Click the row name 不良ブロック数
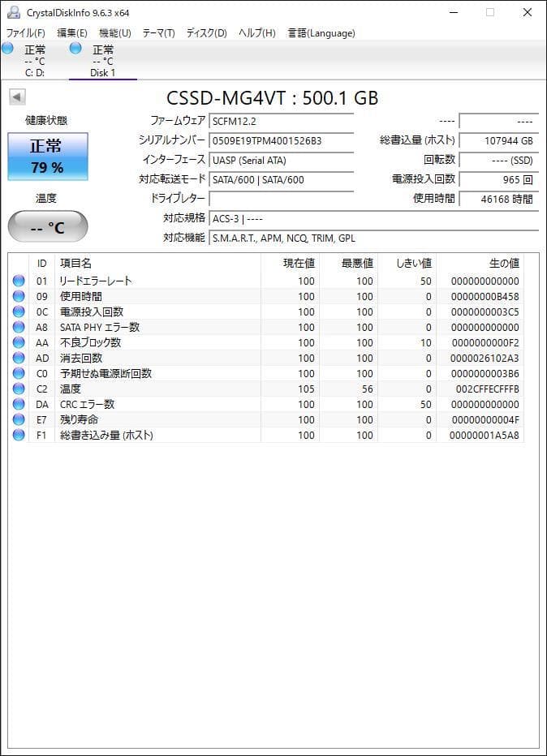547x756 pixels. coord(90,342)
